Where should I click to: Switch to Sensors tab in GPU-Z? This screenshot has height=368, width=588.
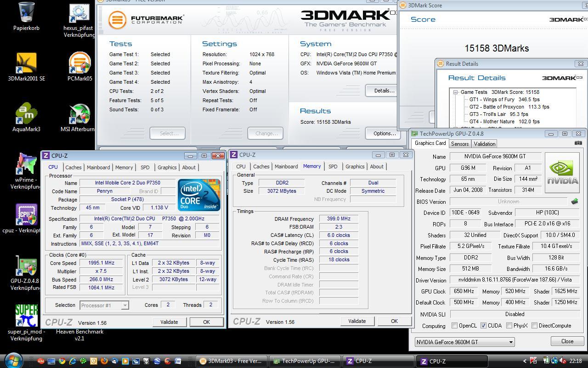[x=460, y=144]
